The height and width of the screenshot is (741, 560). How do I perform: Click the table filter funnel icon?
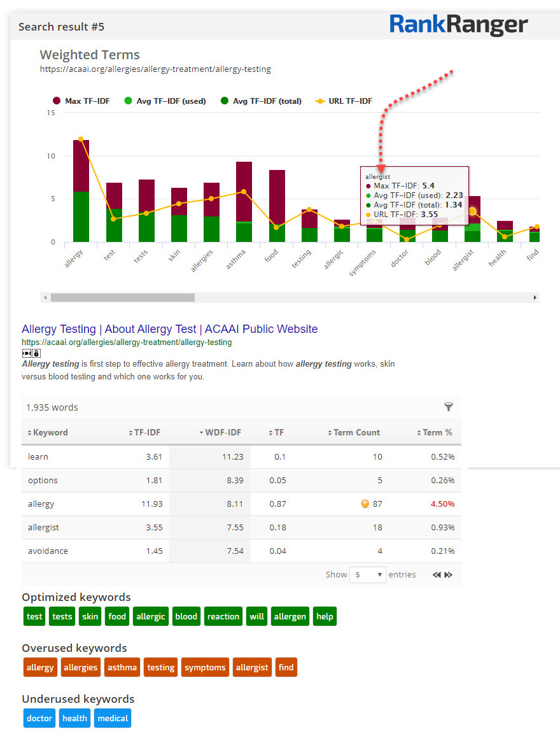coord(448,407)
